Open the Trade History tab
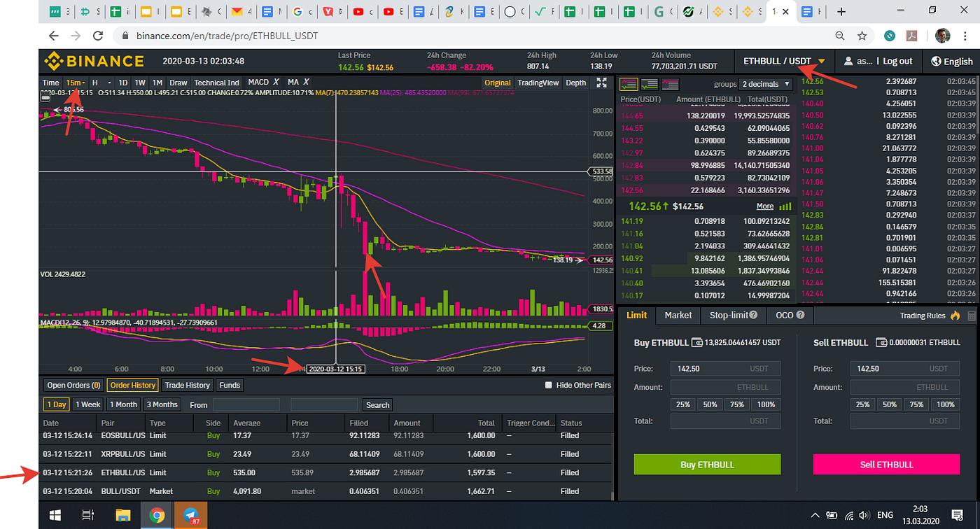 click(188, 385)
